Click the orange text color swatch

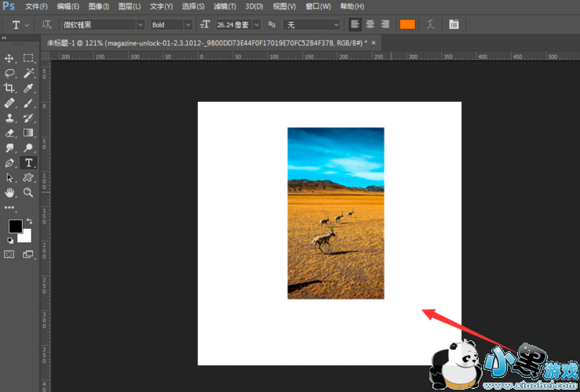pyautogui.click(x=407, y=24)
